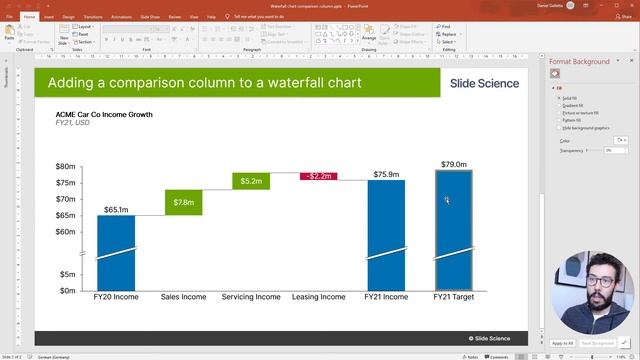The image size is (640, 360).
Task: Open the font size combo box
Action: click(x=161, y=29)
